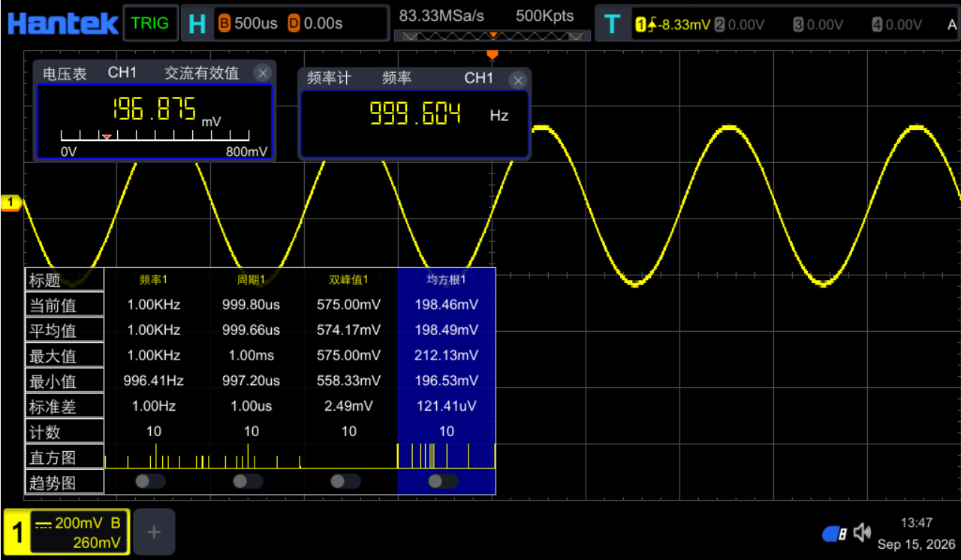Screen dimensions: 961x560
Task: Open the CH1 source selector in 频率计
Action: click(x=479, y=78)
